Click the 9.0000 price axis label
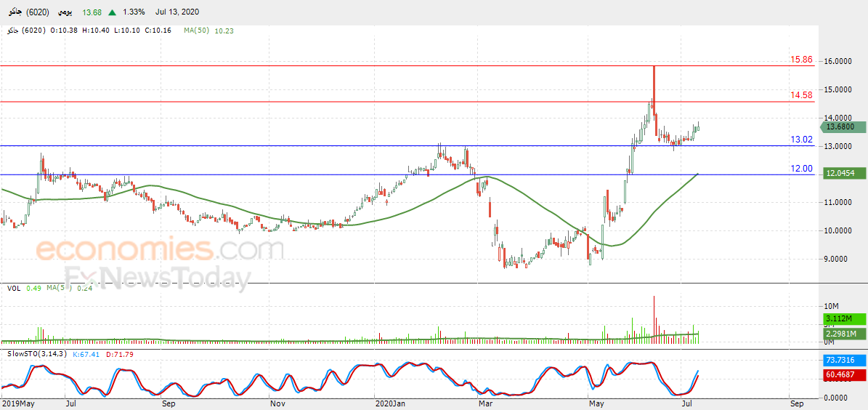Image resolution: width=868 pixels, height=410 pixels. pyautogui.click(x=837, y=259)
